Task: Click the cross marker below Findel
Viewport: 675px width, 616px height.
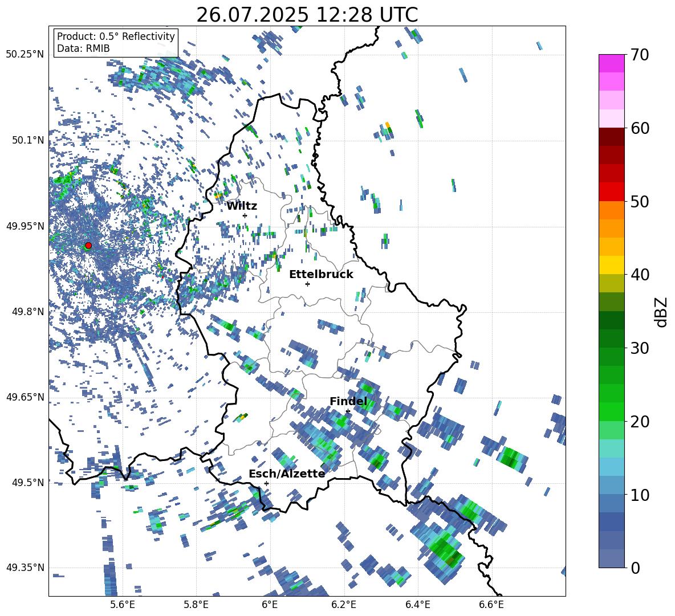Action: pos(348,411)
